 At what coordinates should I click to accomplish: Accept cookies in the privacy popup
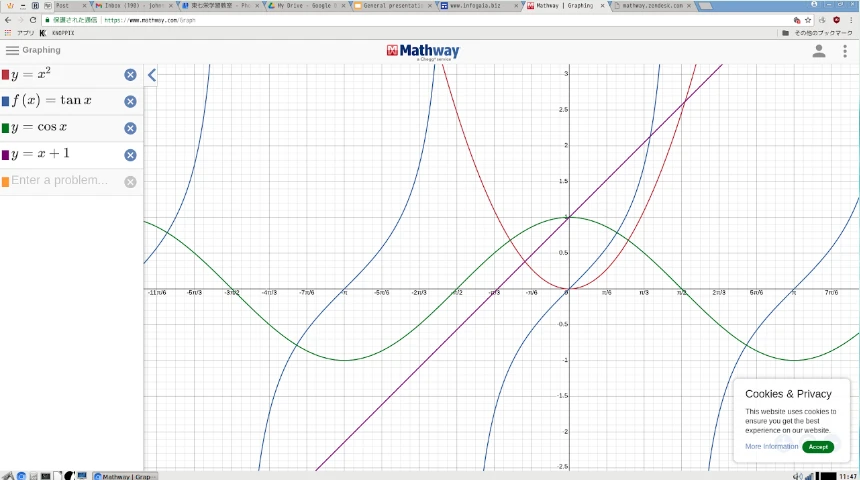tap(818, 447)
